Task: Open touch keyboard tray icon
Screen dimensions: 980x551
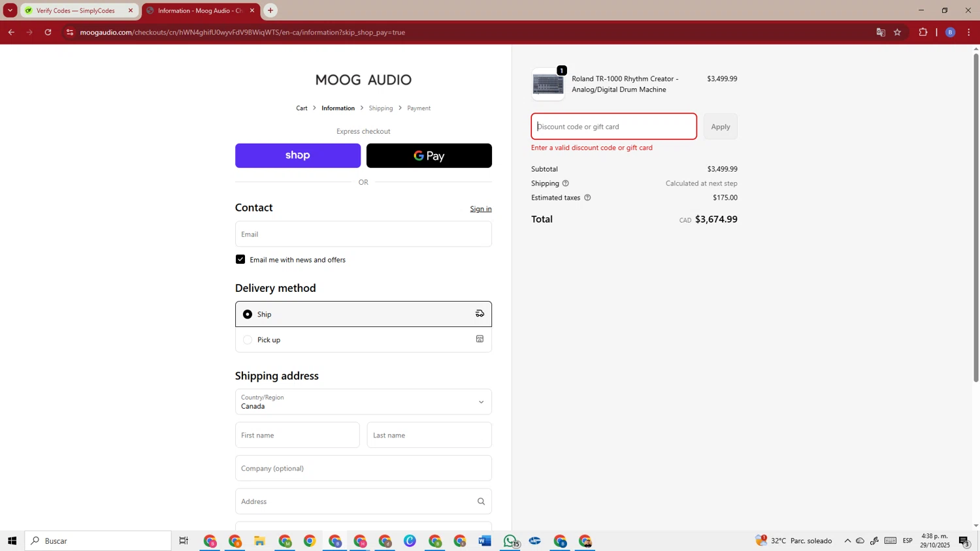Action: [890, 541]
